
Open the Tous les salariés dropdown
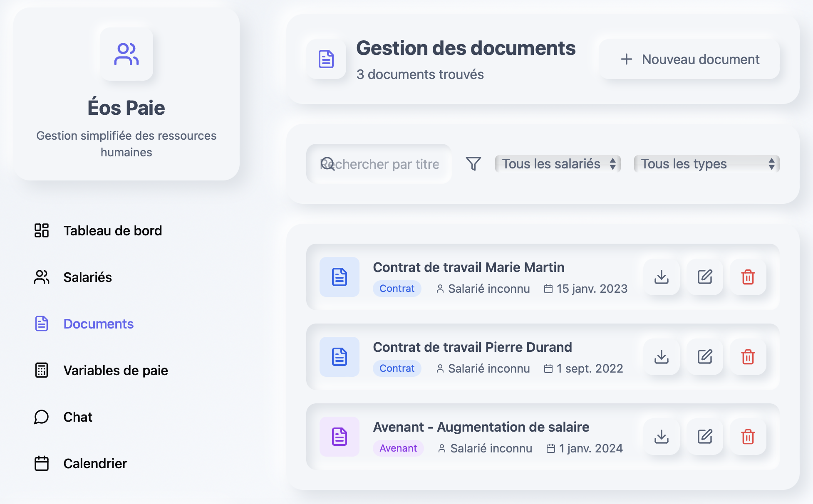(x=558, y=164)
